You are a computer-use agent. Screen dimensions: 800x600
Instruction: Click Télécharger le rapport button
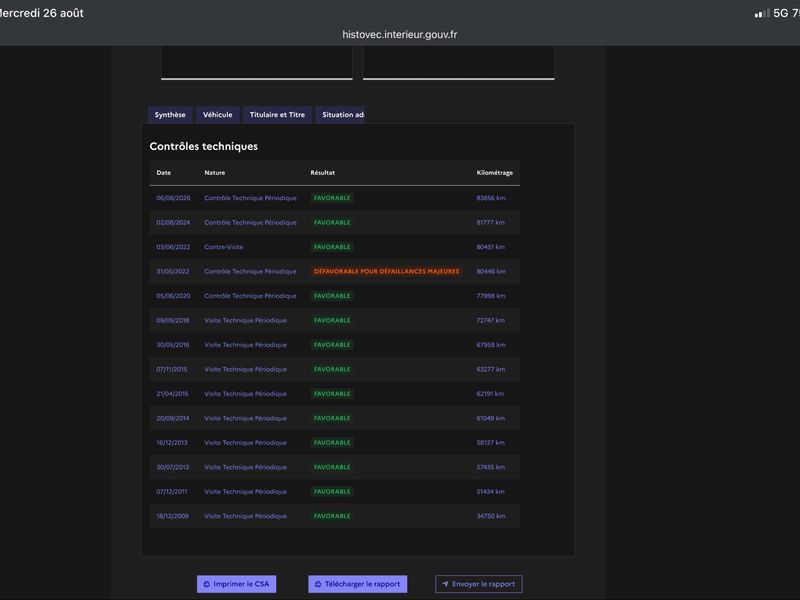click(358, 584)
